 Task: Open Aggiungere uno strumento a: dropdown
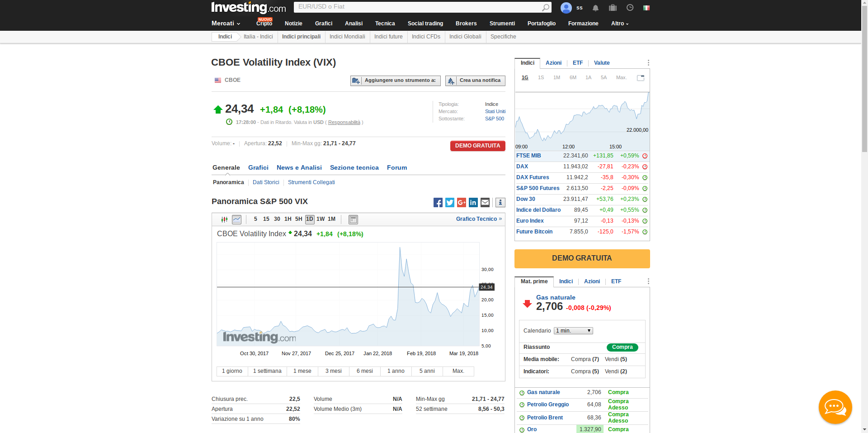[x=396, y=81]
